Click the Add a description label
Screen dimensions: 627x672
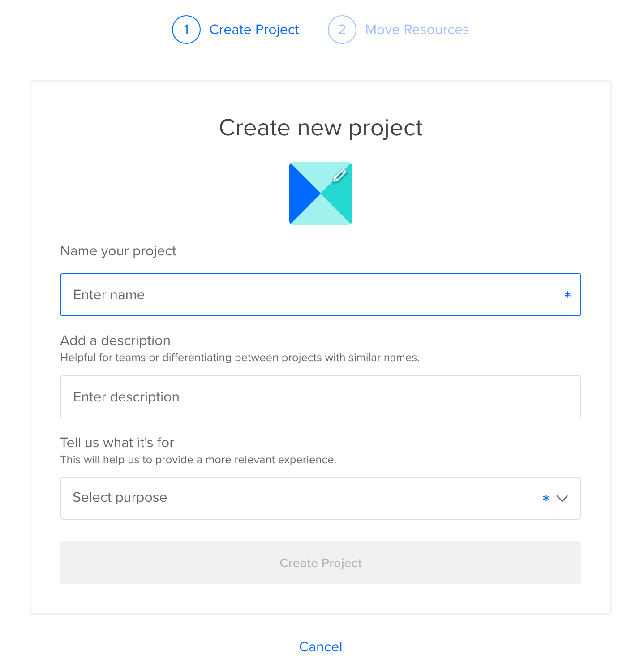tap(116, 340)
